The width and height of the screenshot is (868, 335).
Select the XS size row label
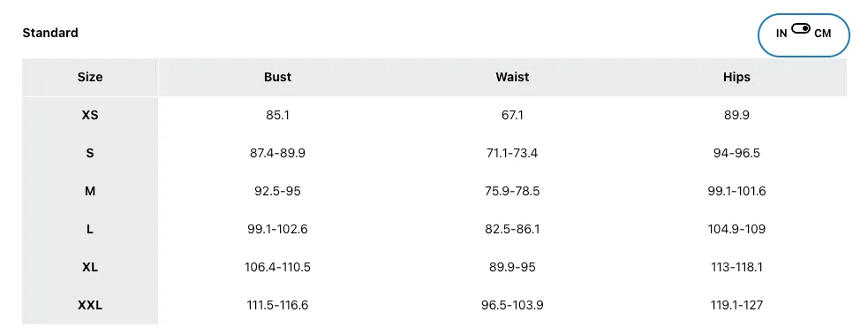pos(90,115)
